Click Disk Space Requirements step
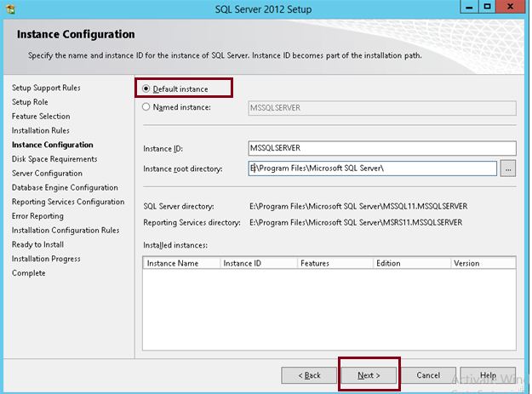Screen dimensions: 532x394 coord(54,159)
